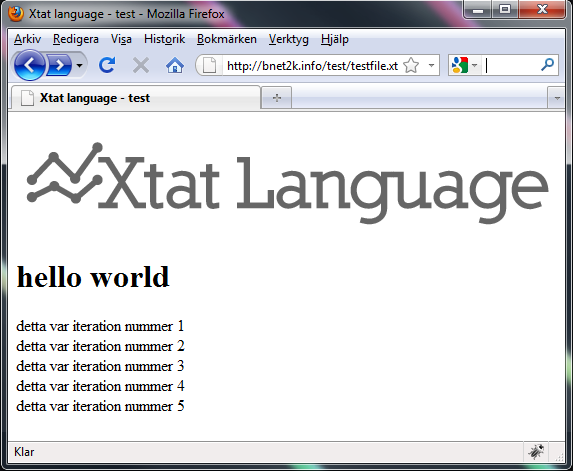Open a new tab with the plus button

277,98
